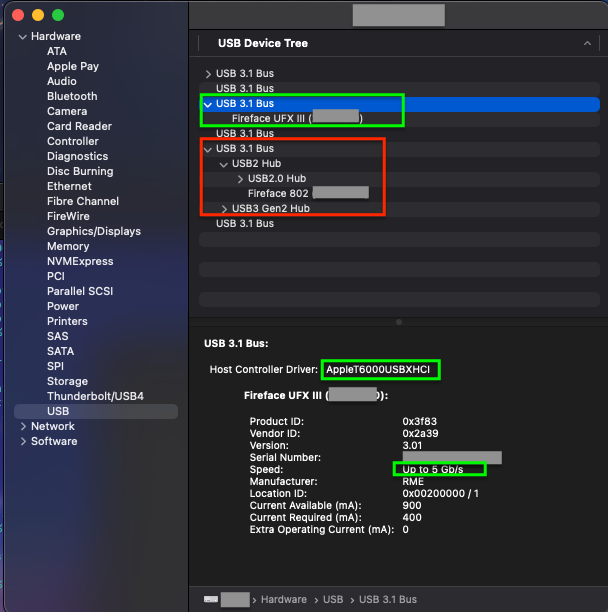Click the Speed value Up to 5 Gb/s
Image resolution: width=608 pixels, height=612 pixels.
(433, 470)
